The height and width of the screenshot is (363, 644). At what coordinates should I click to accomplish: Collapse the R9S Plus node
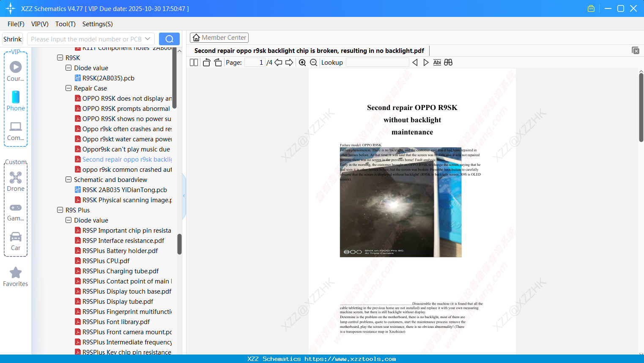coord(60,210)
